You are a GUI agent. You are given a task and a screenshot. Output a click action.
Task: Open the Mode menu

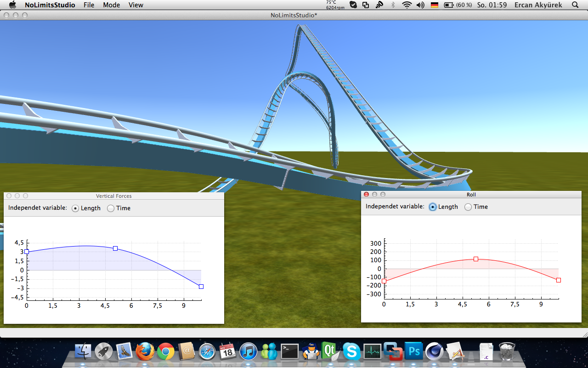111,5
